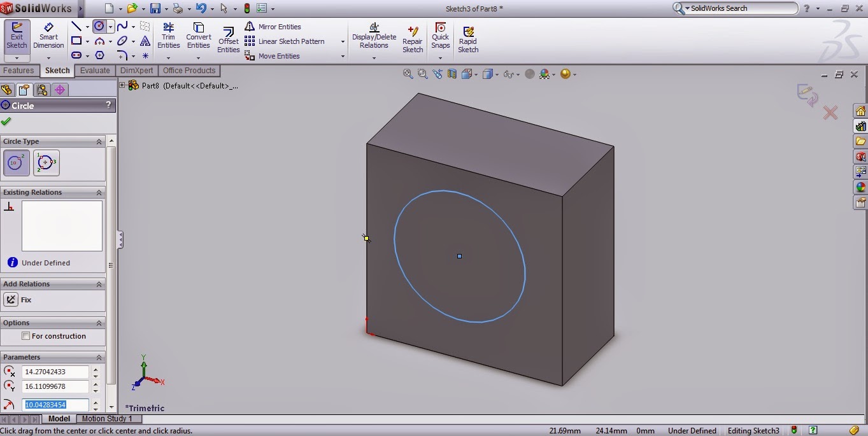Image resolution: width=868 pixels, height=436 pixels.
Task: Cancel the sketch with red X corner icon
Action: click(x=830, y=113)
